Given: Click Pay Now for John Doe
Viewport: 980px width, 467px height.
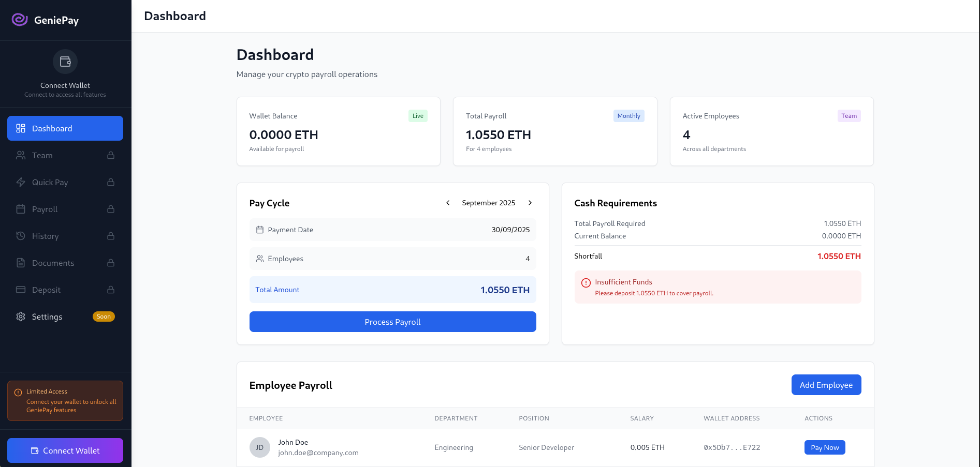Looking at the screenshot, I should click(x=824, y=447).
